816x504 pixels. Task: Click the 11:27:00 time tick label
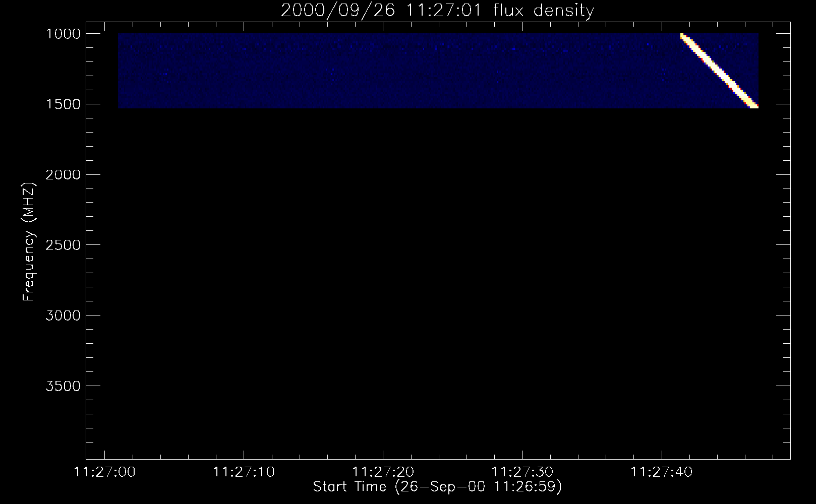point(104,472)
